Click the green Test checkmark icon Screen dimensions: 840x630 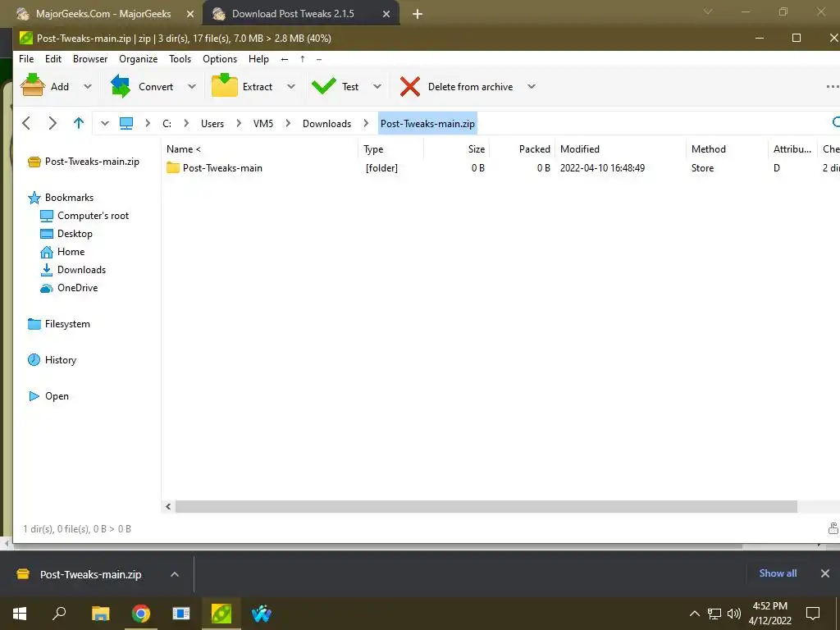(323, 86)
